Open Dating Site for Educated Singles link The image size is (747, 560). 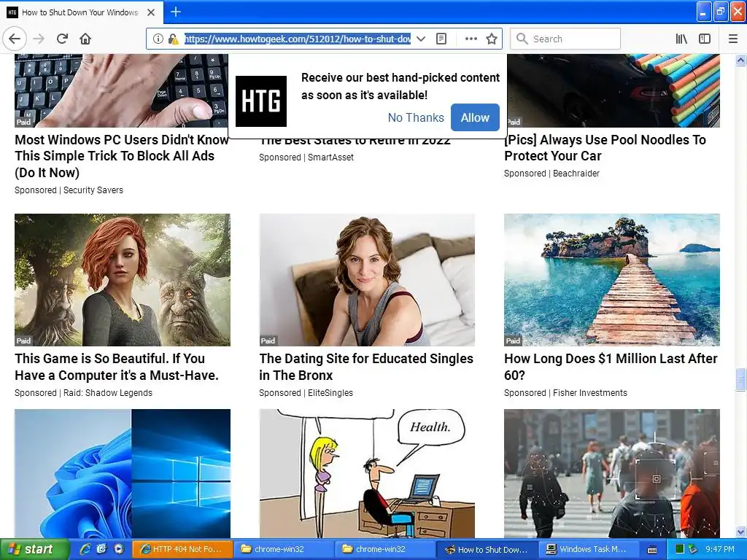click(366, 367)
